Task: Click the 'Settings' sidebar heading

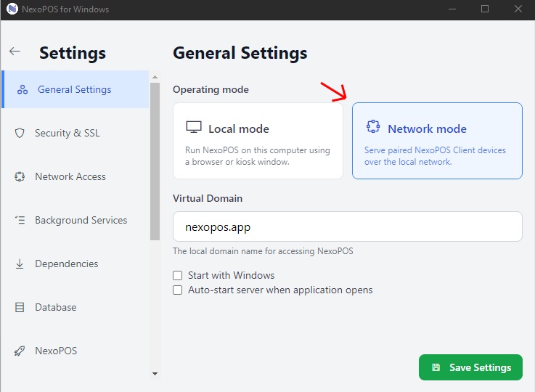Action: click(x=73, y=53)
